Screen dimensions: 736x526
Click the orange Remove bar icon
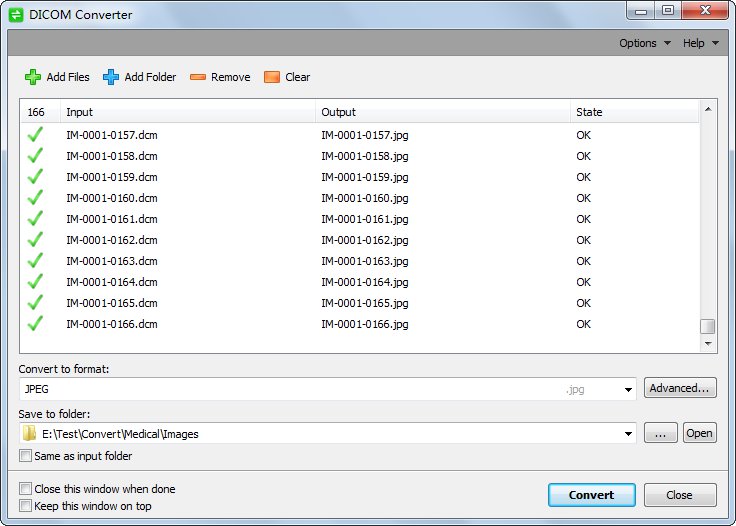click(198, 77)
